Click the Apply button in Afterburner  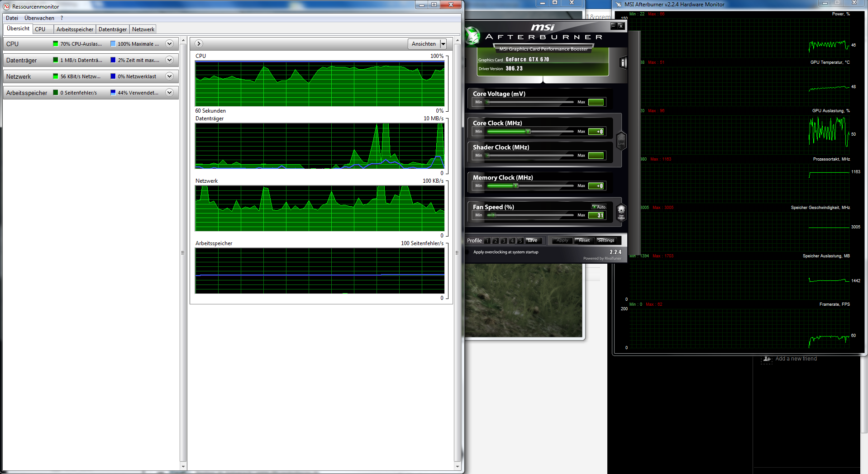(x=563, y=241)
